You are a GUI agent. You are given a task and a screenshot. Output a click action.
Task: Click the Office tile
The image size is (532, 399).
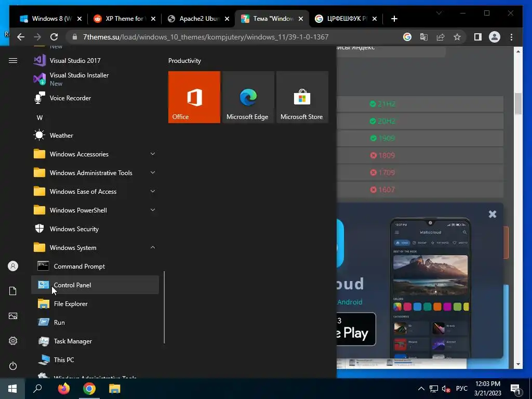(x=194, y=97)
